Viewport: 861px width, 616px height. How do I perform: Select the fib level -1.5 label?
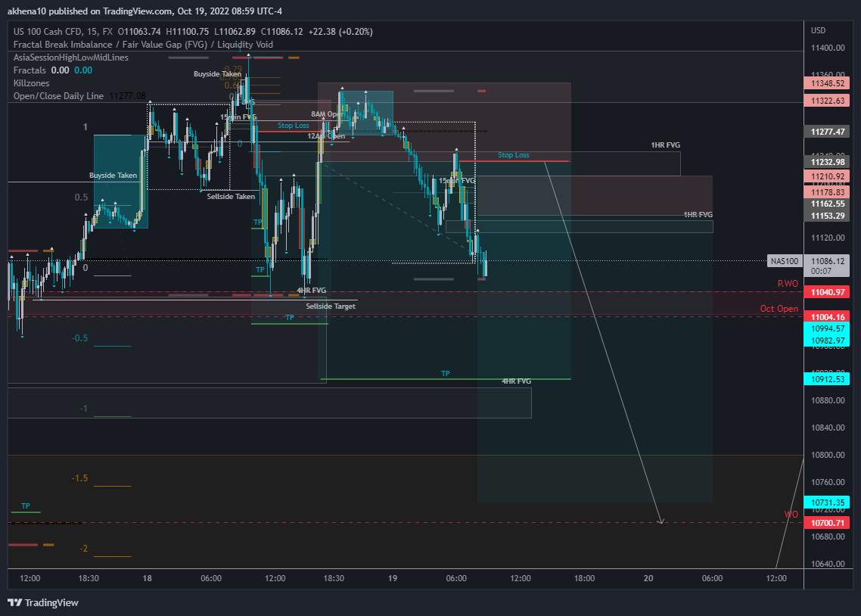pyautogui.click(x=79, y=478)
